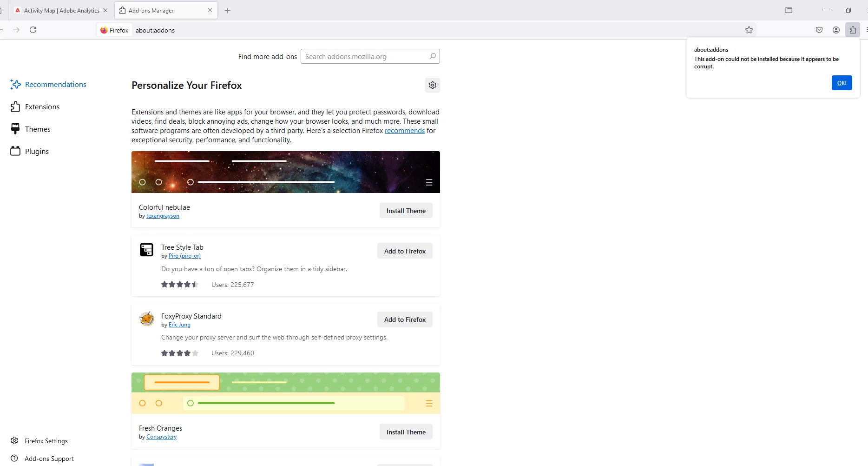Screen dimensions: 868x466
Task: Open the Themes category
Action: click(x=31, y=129)
